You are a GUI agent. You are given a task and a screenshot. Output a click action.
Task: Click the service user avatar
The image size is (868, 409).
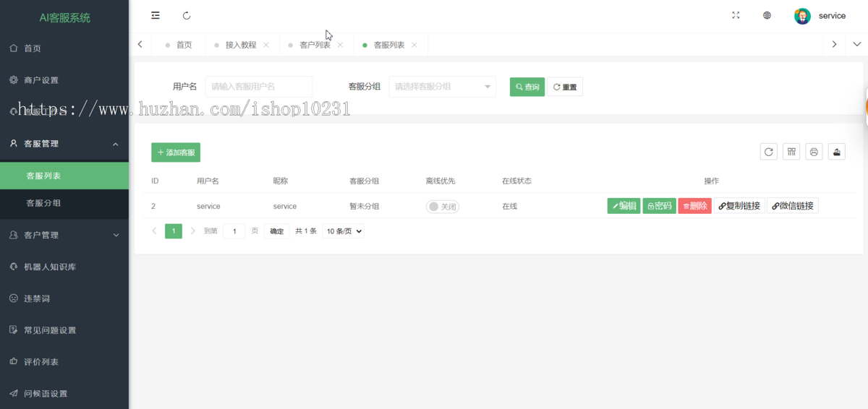click(x=802, y=16)
